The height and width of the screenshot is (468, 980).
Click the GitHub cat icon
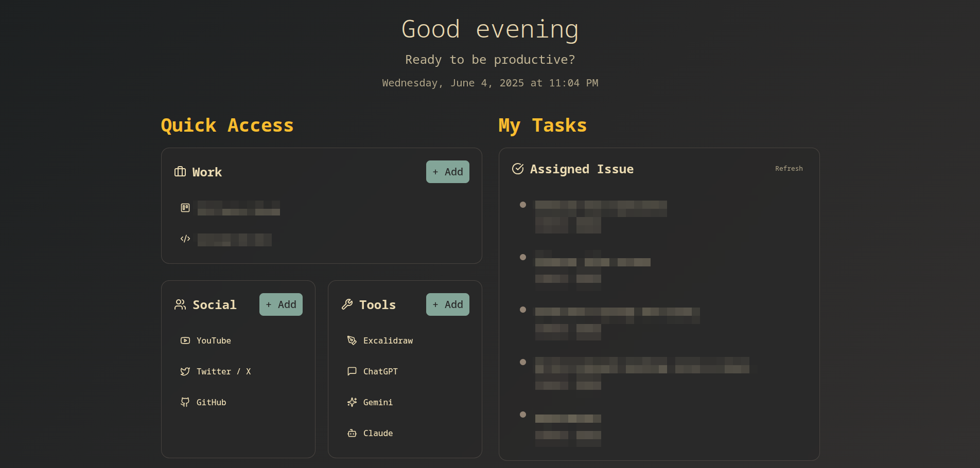point(185,402)
